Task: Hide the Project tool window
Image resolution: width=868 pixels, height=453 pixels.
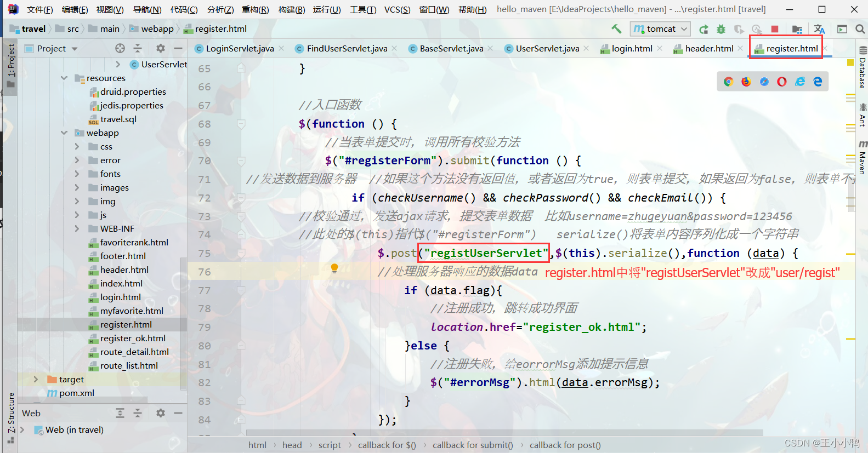Action: coord(178,48)
